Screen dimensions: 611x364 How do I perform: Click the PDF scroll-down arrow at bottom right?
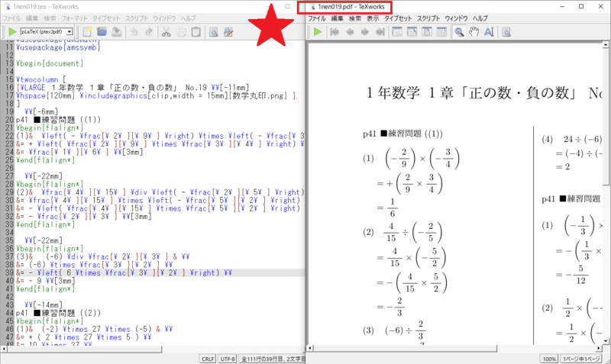pyautogui.click(x=606, y=341)
